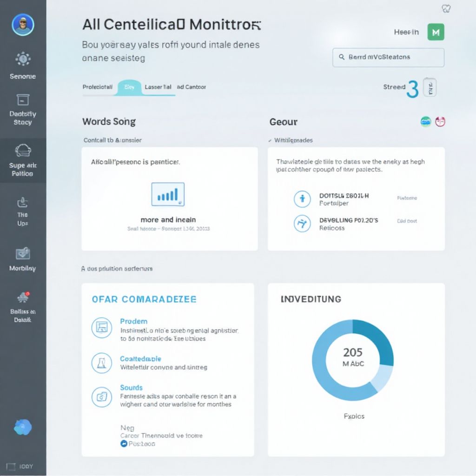Click the Morbilay sidebar icon
This screenshot has height=476, width=476.
[23, 253]
